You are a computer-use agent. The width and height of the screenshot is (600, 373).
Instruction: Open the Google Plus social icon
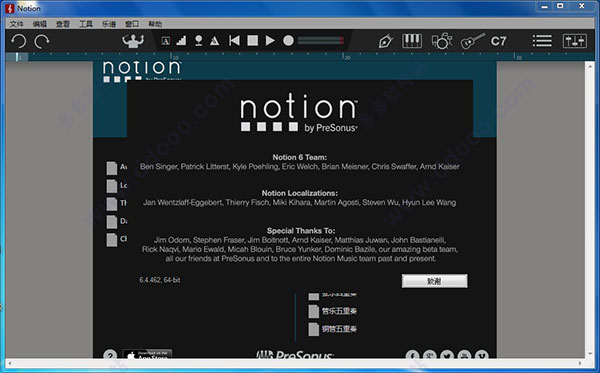(429, 355)
